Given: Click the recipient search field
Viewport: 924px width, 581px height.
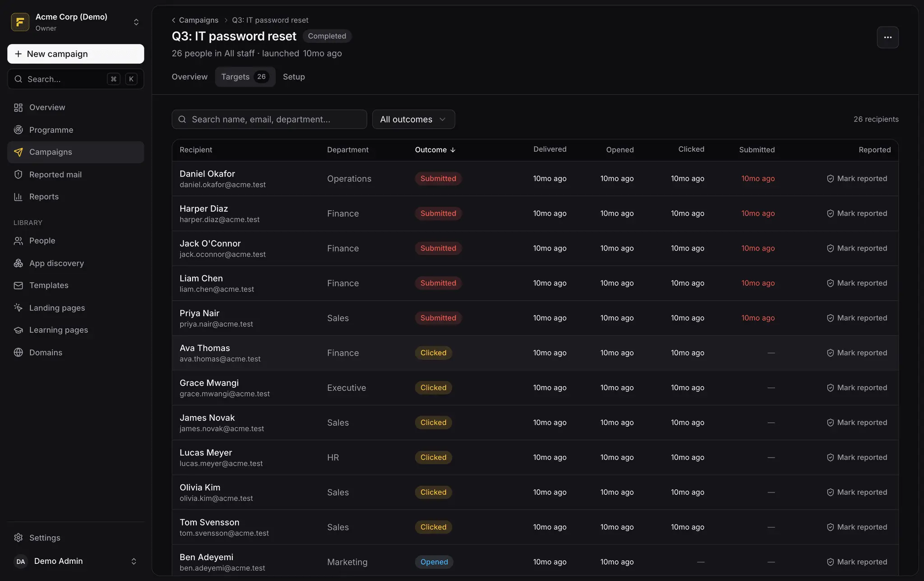Looking at the screenshot, I should tap(269, 120).
